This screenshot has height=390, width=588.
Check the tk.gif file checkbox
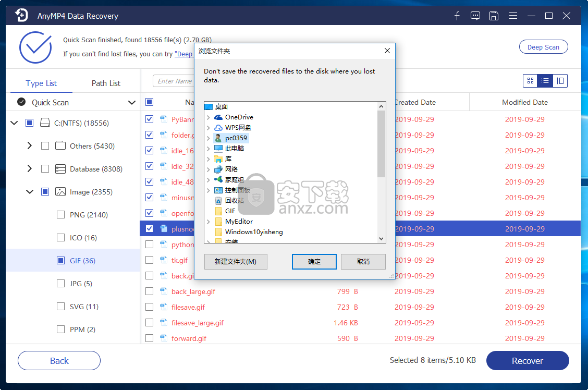pyautogui.click(x=149, y=260)
